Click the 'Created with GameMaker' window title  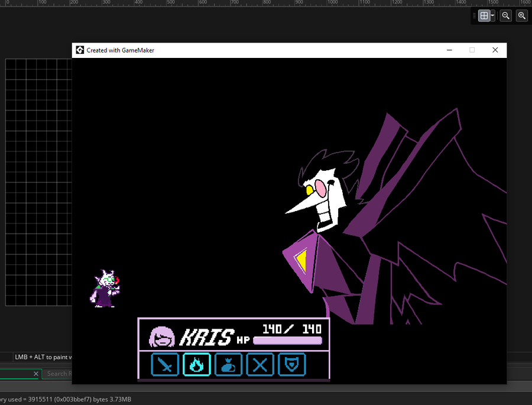pos(120,50)
